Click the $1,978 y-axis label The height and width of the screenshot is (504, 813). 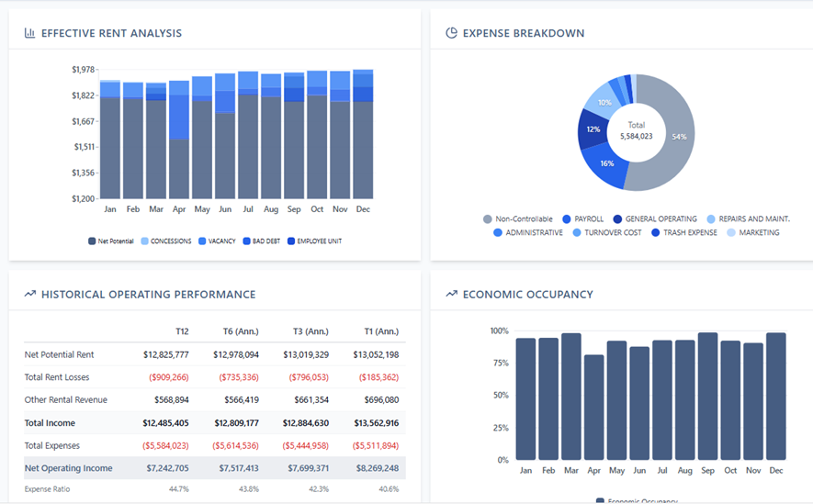point(83,70)
